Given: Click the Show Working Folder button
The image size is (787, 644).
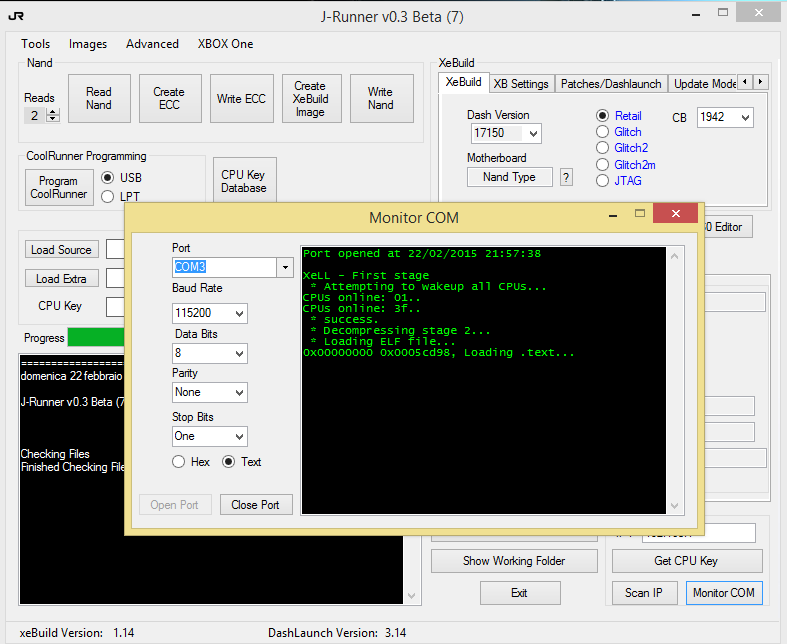Looking at the screenshot, I should click(x=514, y=561).
